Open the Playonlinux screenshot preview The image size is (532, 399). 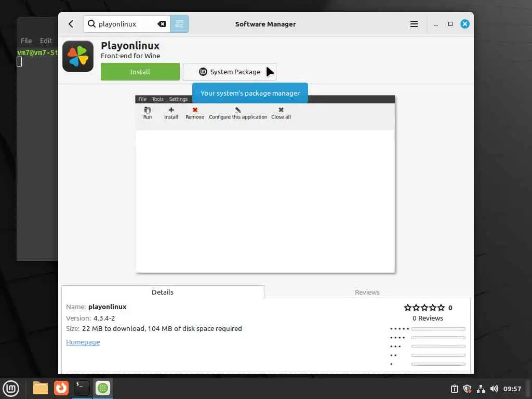pyautogui.click(x=265, y=183)
